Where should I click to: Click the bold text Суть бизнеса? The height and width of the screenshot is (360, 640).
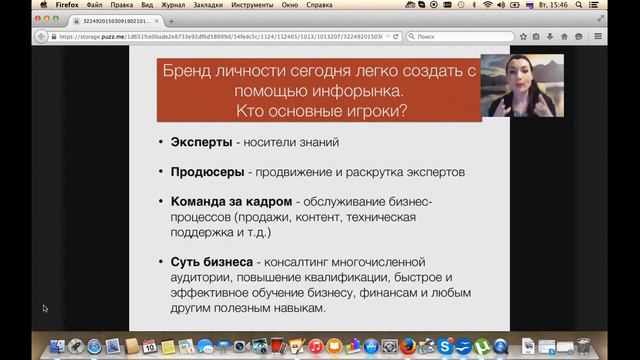click(x=212, y=262)
